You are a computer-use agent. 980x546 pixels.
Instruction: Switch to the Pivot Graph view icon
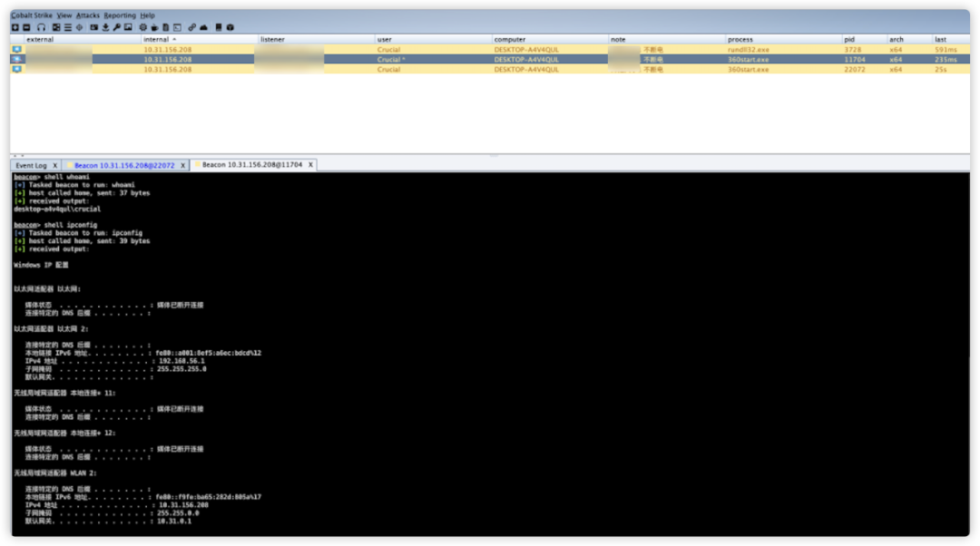pyautogui.click(x=56, y=27)
